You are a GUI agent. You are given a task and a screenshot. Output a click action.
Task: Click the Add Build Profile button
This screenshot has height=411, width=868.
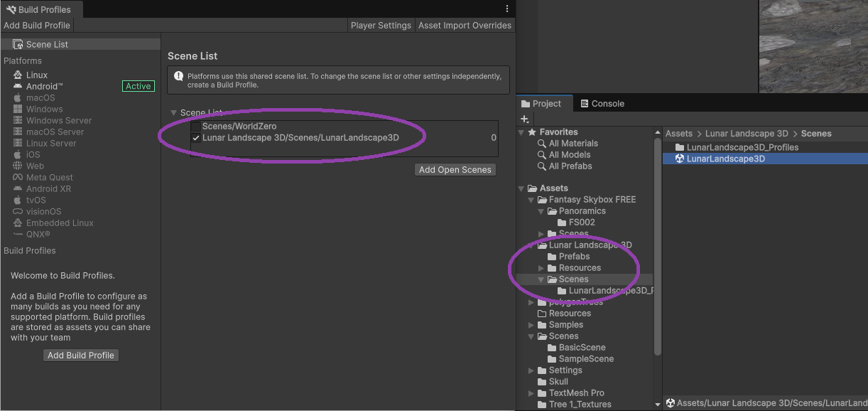click(81, 355)
